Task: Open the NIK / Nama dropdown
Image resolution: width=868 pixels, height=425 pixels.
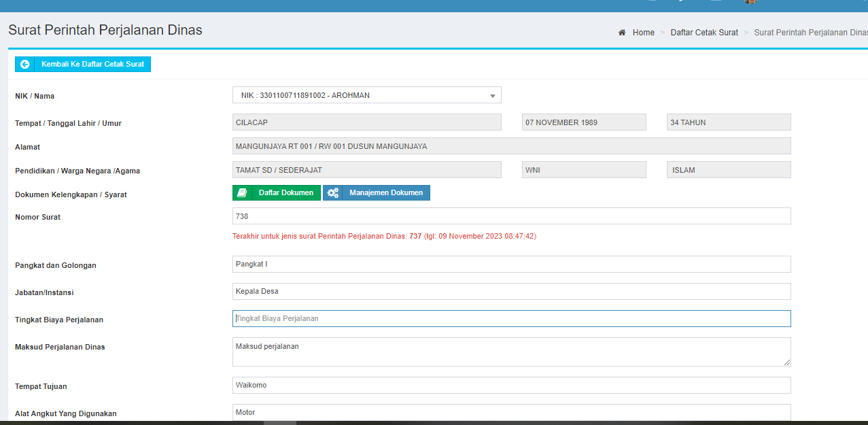Action: pyautogui.click(x=366, y=95)
